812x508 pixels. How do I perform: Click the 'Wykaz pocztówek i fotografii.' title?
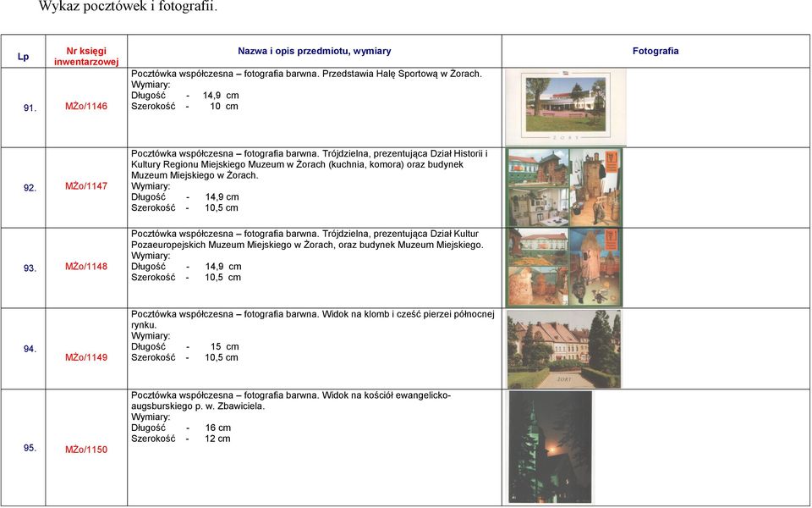(x=129, y=6)
